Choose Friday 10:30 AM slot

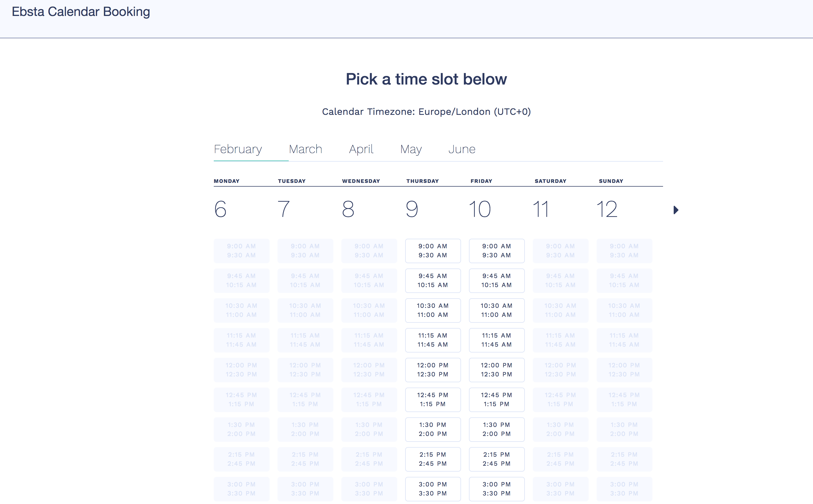point(496,310)
